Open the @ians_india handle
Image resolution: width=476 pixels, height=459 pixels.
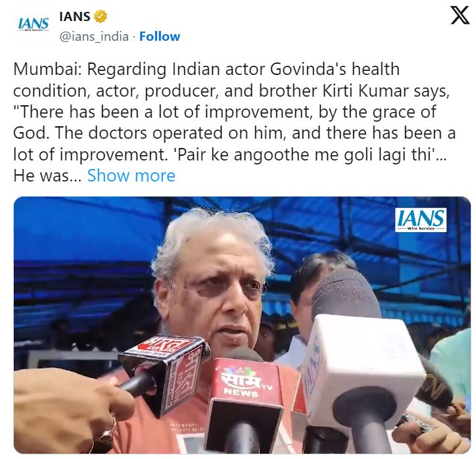(94, 37)
